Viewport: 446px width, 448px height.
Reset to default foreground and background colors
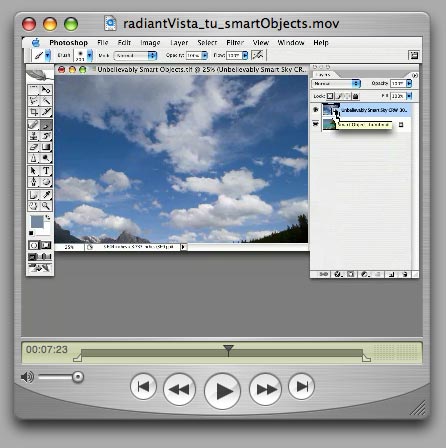[x=31, y=233]
